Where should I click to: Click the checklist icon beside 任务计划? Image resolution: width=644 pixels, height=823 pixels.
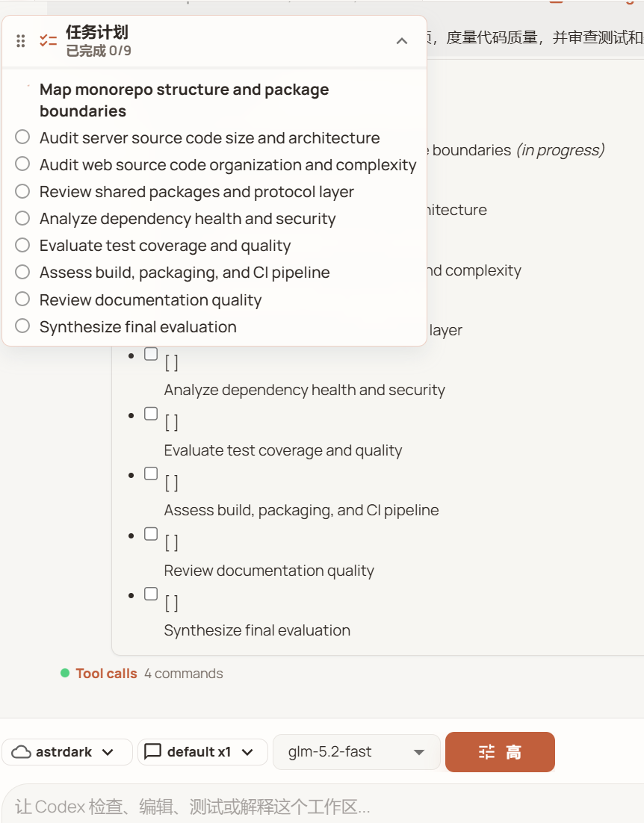[x=49, y=40]
